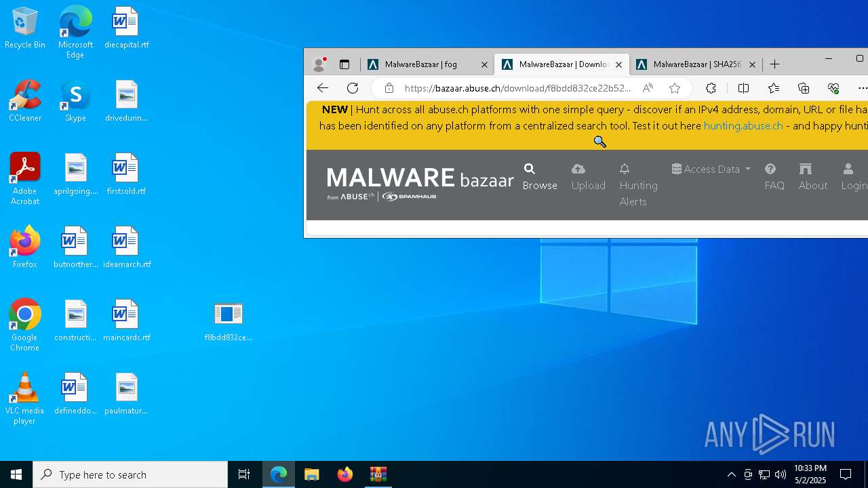Close the MalwareBazaar SHA256 tab

point(752,65)
